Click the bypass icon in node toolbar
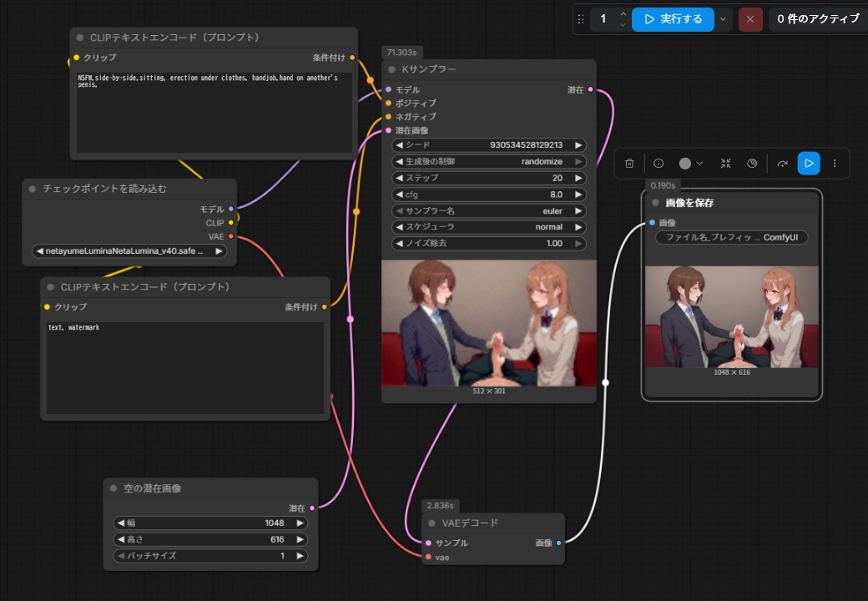Viewport: 868px width, 601px height. pyautogui.click(x=752, y=164)
